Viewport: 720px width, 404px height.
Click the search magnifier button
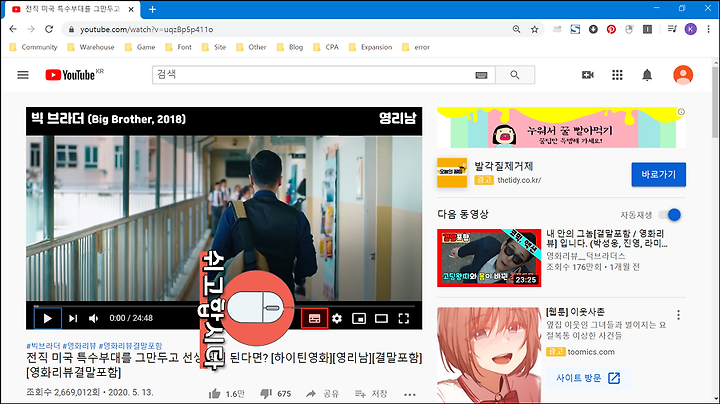tap(515, 75)
